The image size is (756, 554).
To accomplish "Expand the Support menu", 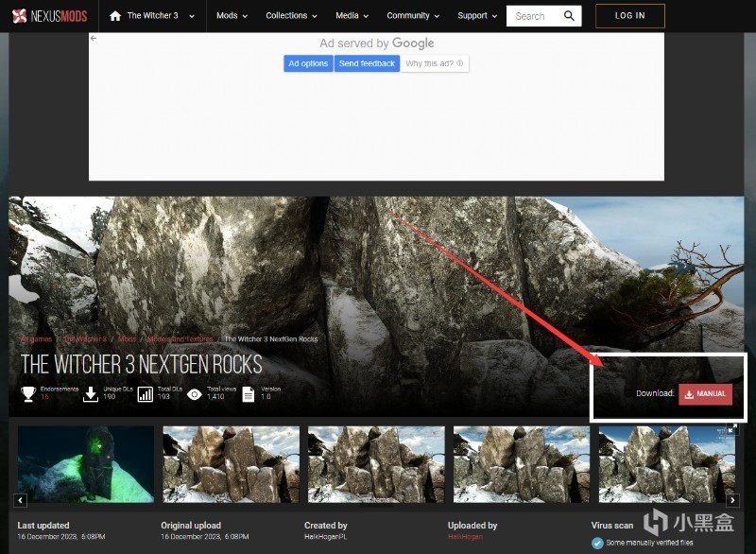I will tap(477, 16).
